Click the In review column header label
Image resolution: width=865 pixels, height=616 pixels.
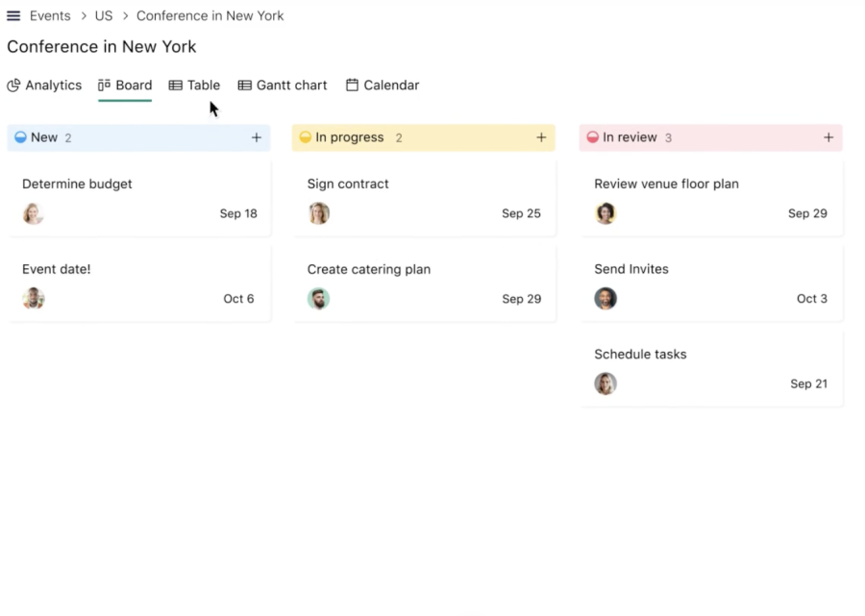coord(630,137)
